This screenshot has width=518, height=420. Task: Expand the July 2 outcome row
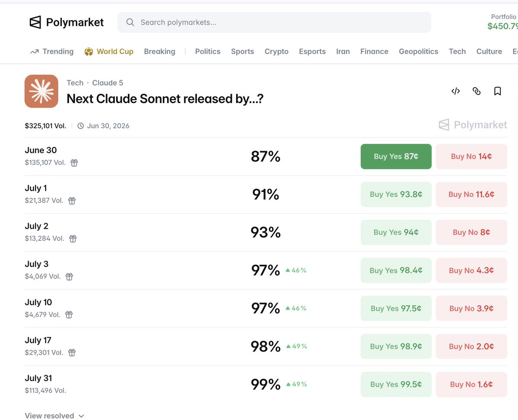click(266, 232)
